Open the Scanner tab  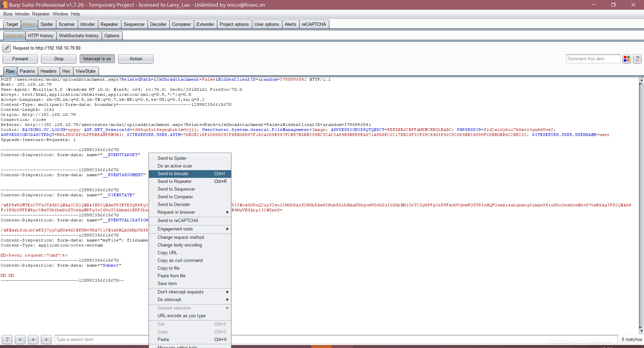(67, 24)
